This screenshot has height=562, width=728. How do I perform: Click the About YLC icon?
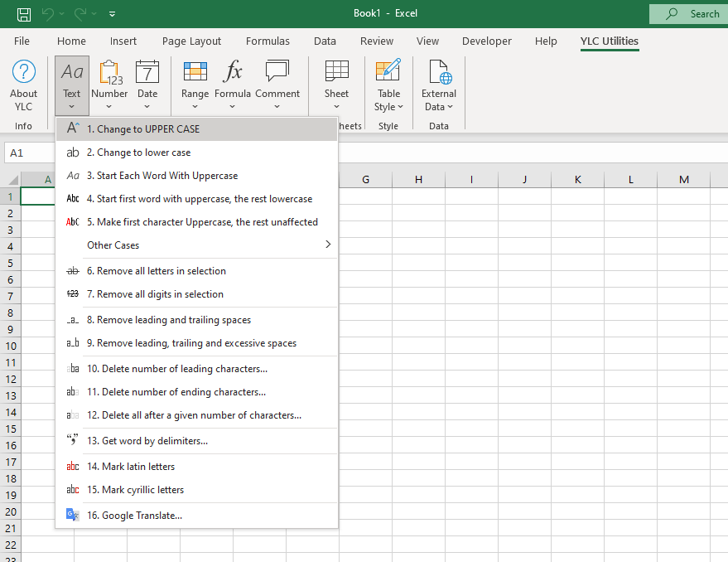click(24, 73)
